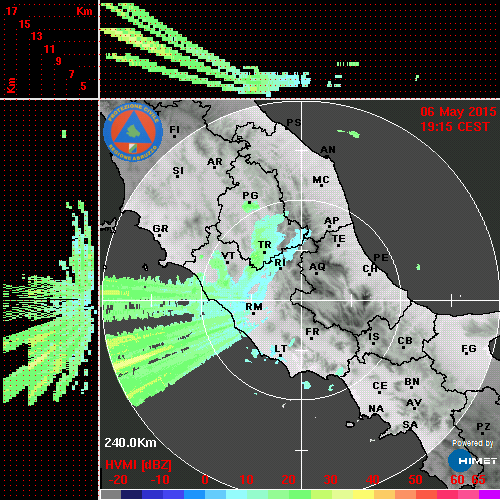Viewport: 500px width, 500px height.
Task: Click the HIMET logo
Action: pyautogui.click(x=472, y=460)
